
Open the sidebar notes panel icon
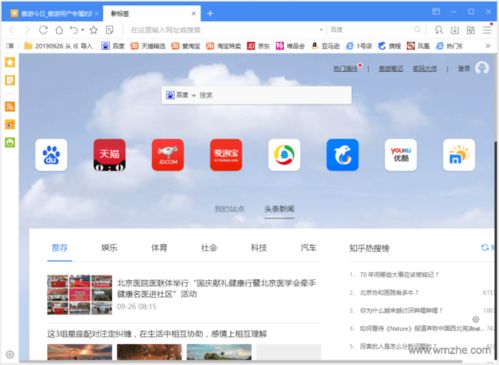pos(10,80)
